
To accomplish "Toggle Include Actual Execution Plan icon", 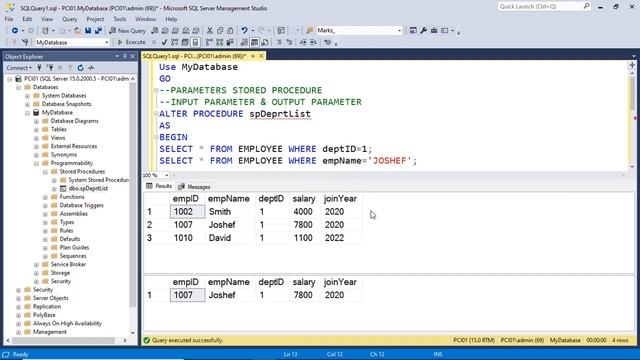I will [209, 42].
